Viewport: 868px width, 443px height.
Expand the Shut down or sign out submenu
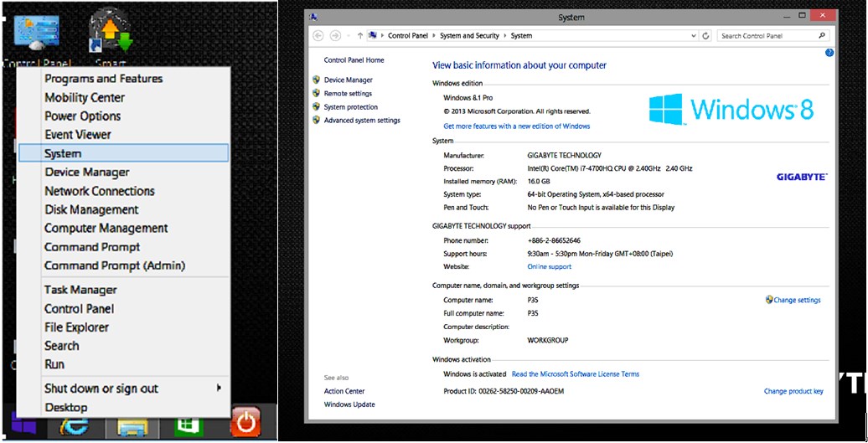point(220,389)
